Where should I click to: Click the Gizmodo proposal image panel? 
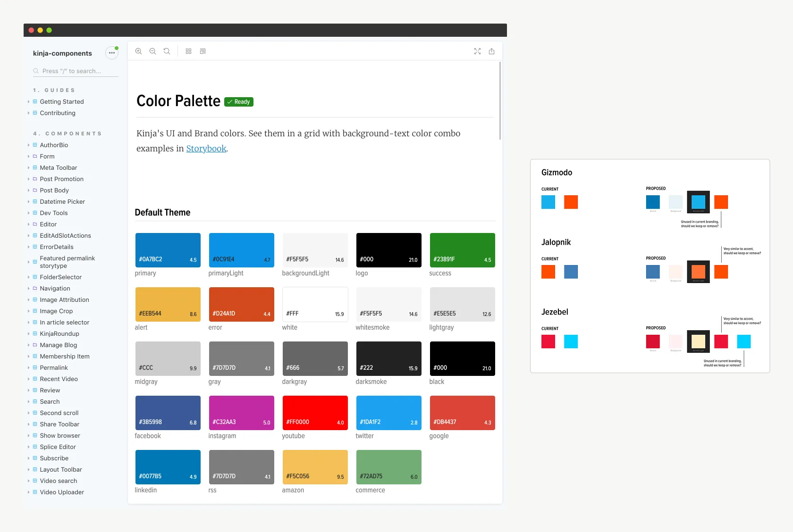(x=650, y=266)
